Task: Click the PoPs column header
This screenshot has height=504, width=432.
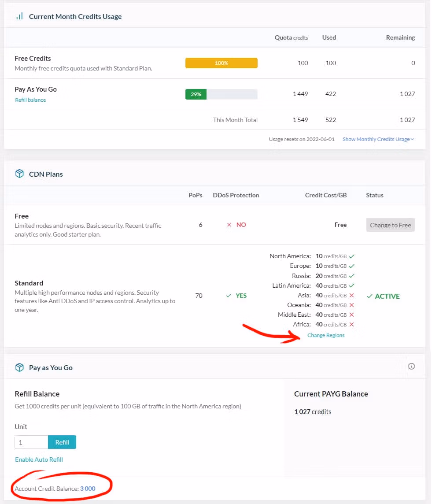Action: [x=195, y=195]
